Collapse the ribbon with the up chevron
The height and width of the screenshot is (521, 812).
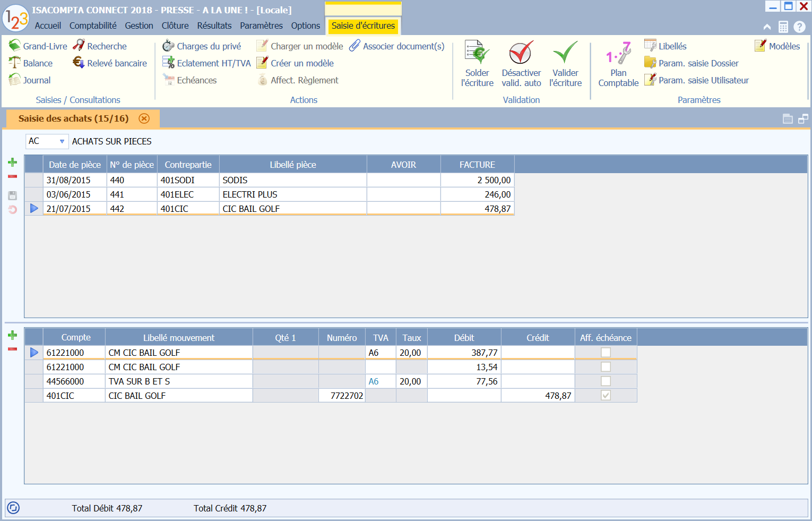(767, 27)
